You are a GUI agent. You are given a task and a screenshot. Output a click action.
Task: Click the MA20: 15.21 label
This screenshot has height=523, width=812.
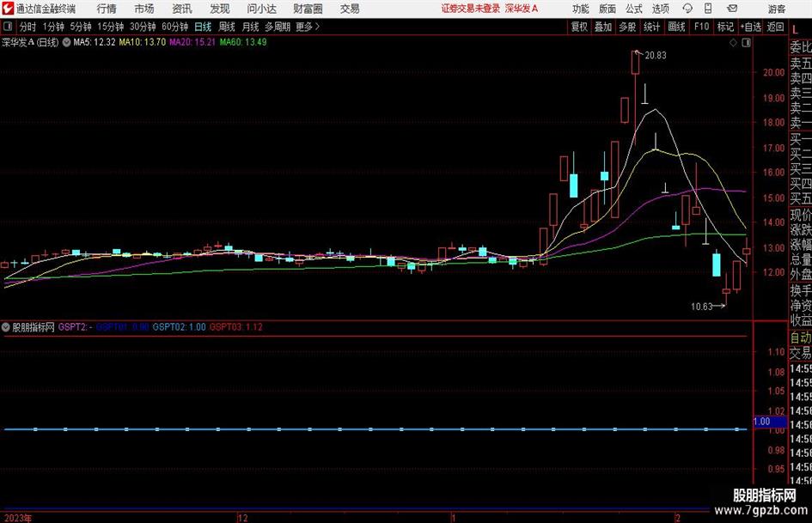pyautogui.click(x=192, y=42)
